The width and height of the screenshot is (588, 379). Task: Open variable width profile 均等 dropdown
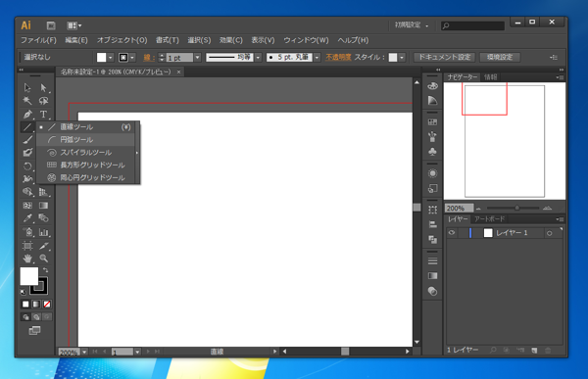(x=258, y=58)
